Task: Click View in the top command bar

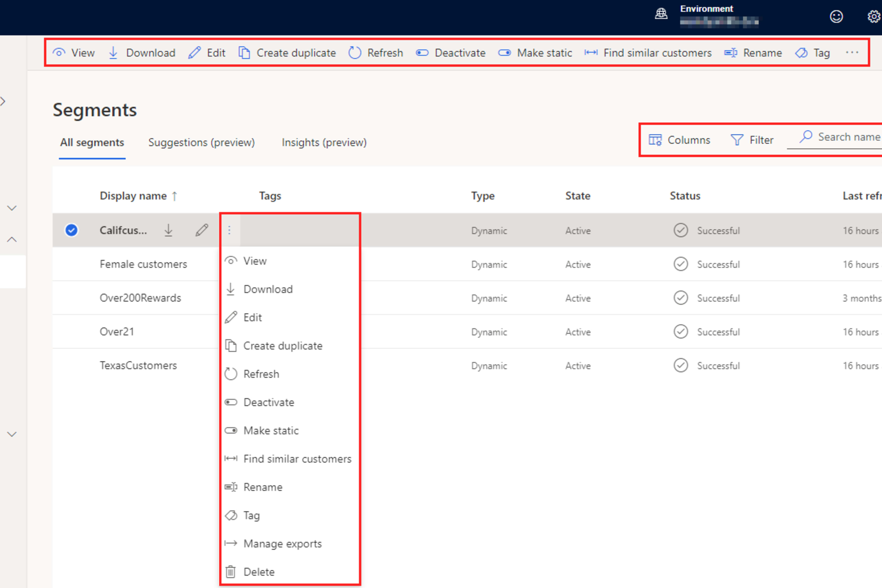Action: 73,53
